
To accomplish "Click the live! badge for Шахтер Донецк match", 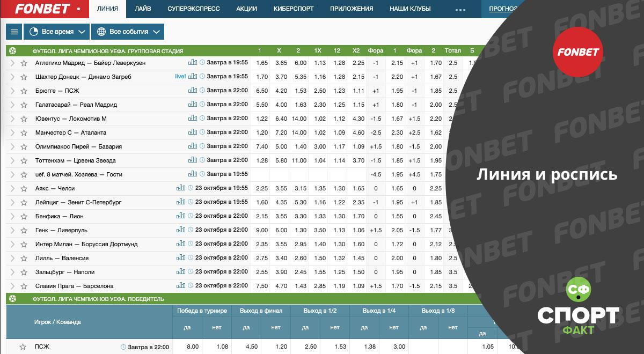I will (x=180, y=77).
